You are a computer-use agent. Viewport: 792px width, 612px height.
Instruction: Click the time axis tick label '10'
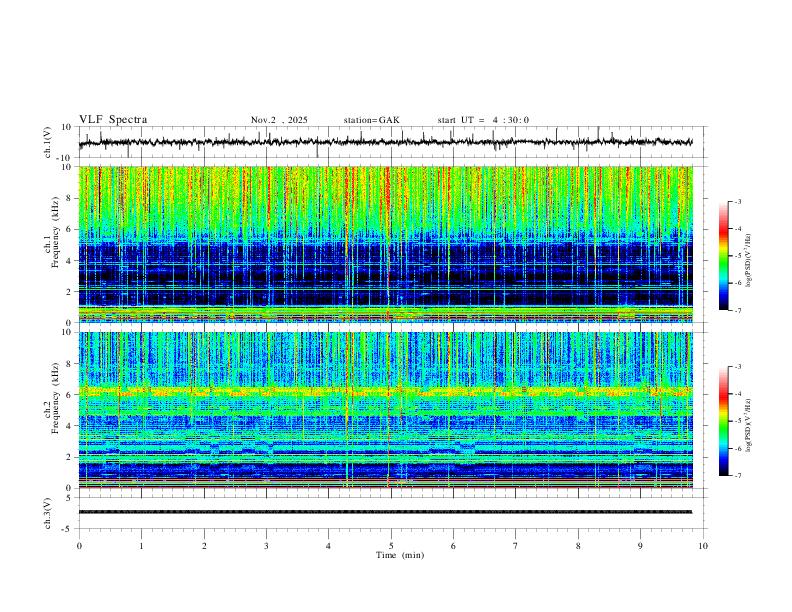tap(703, 546)
